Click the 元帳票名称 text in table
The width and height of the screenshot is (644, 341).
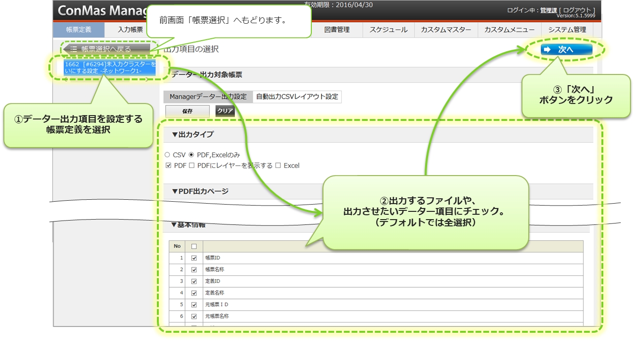217,316
